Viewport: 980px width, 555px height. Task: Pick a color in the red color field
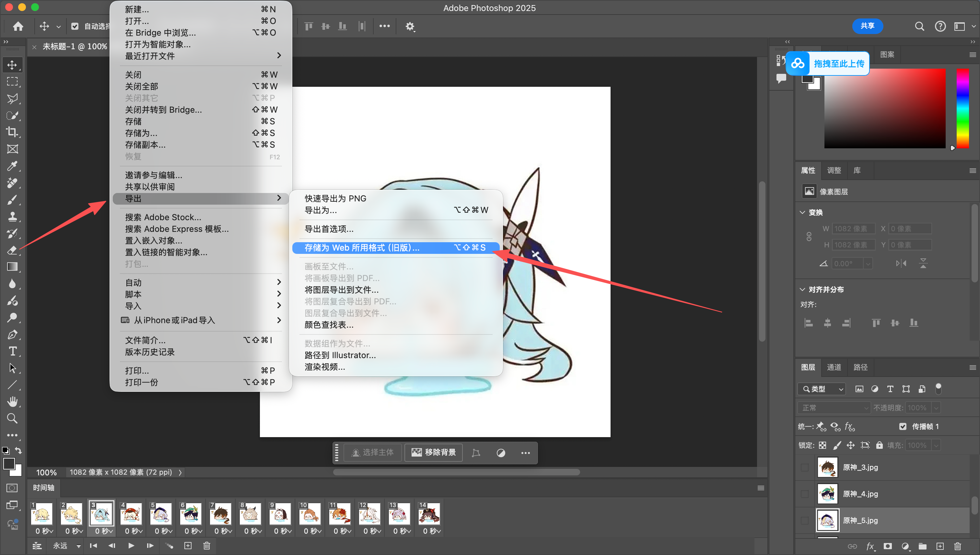tap(885, 108)
